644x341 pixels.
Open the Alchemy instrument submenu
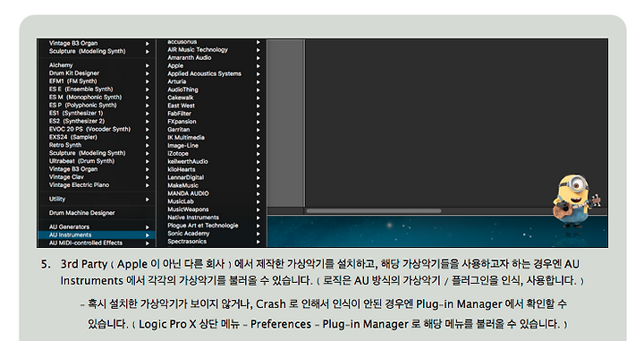pyautogui.click(x=97, y=65)
